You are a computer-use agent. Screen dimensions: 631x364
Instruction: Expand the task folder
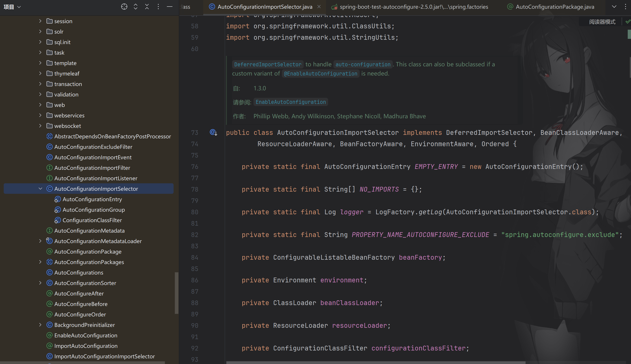pyautogui.click(x=40, y=53)
